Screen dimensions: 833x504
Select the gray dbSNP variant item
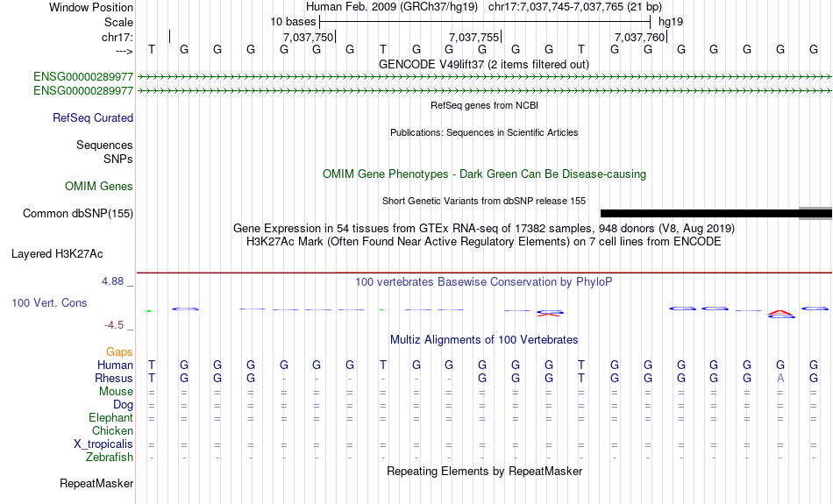click(x=815, y=213)
